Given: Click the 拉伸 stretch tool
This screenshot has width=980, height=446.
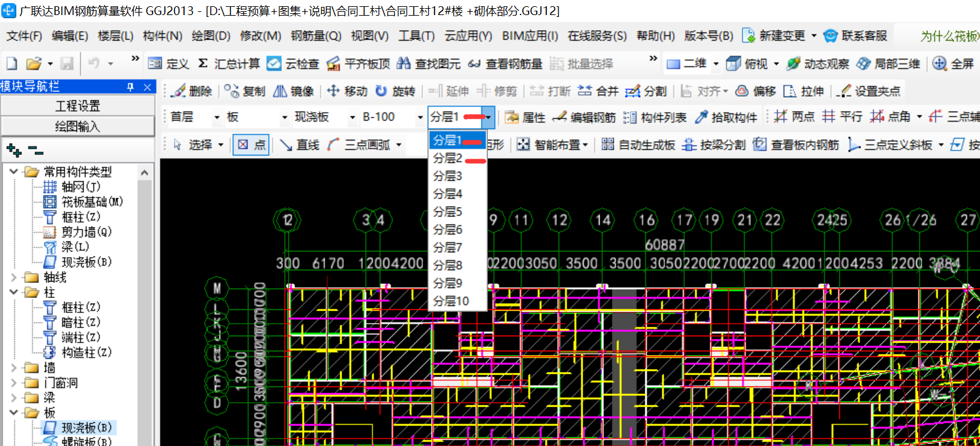Looking at the screenshot, I should pyautogui.click(x=804, y=91).
